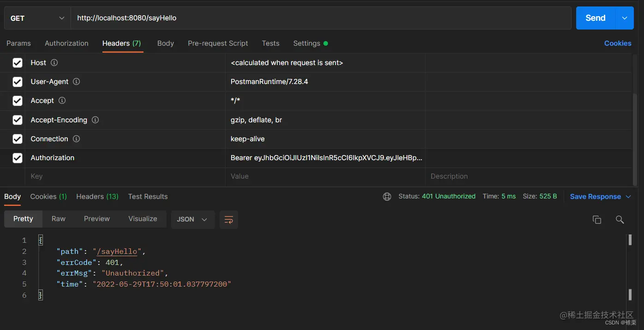Open the request Body tab

(166, 43)
